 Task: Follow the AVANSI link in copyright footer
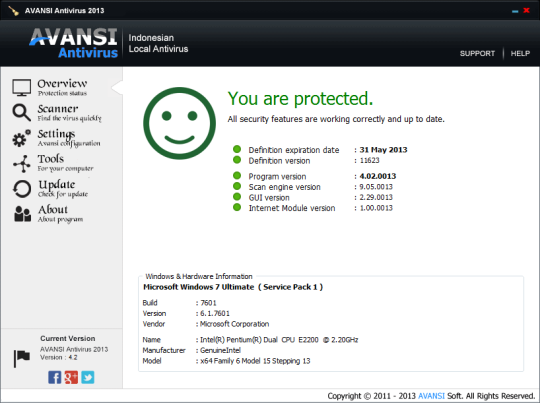(x=431, y=396)
